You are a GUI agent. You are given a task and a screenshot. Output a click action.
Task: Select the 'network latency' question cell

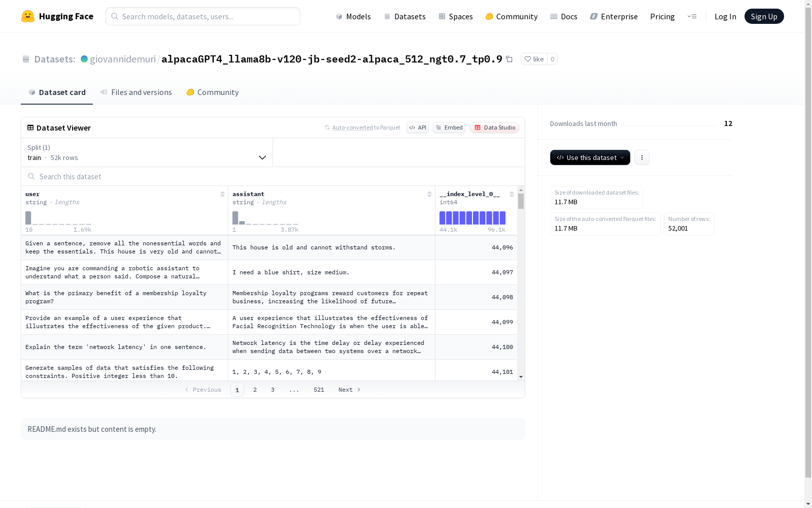[x=124, y=347]
